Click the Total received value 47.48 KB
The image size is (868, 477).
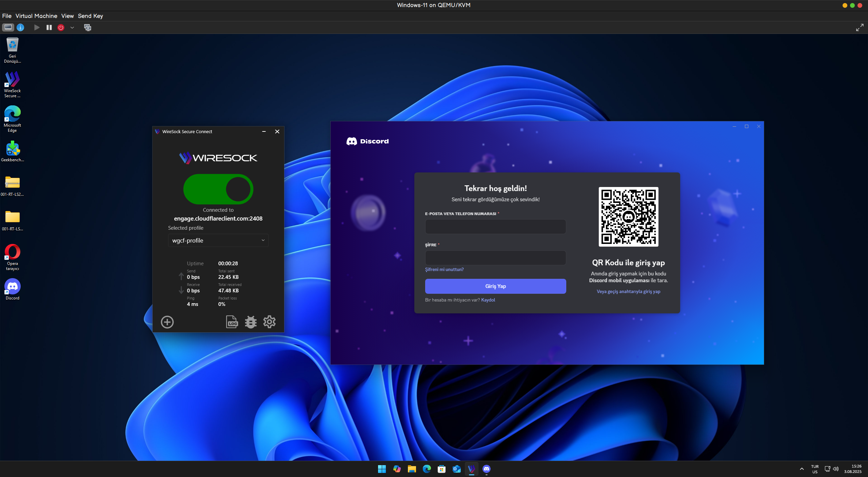coord(229,291)
